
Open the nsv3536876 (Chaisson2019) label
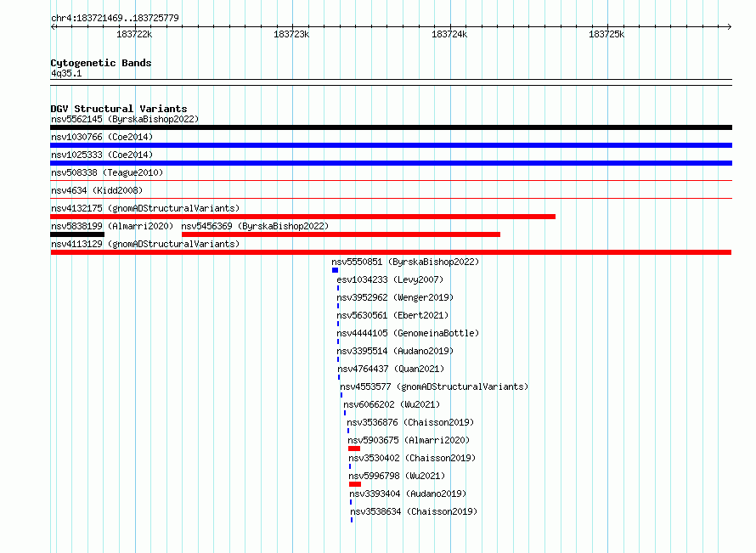pyautogui.click(x=410, y=422)
